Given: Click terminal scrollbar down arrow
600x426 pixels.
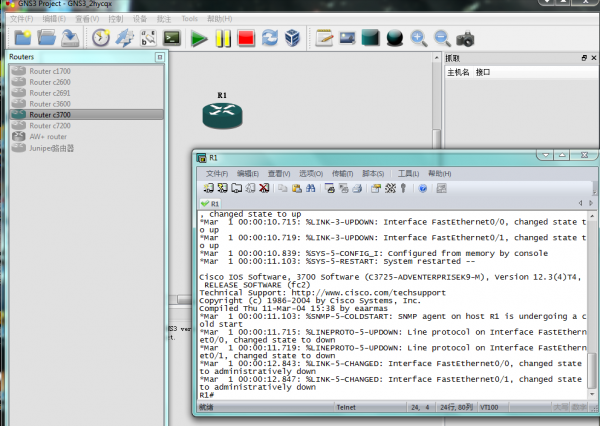Looking at the screenshot, I should 592,394.
